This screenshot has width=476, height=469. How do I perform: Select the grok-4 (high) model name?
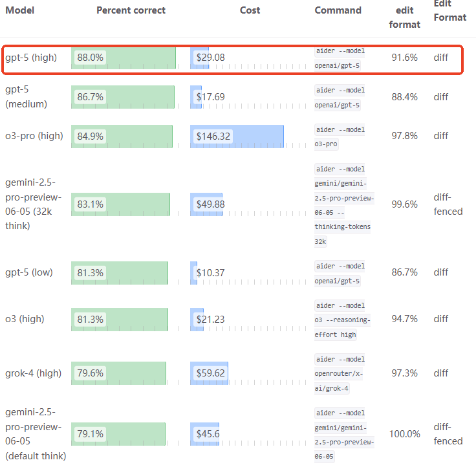click(34, 373)
